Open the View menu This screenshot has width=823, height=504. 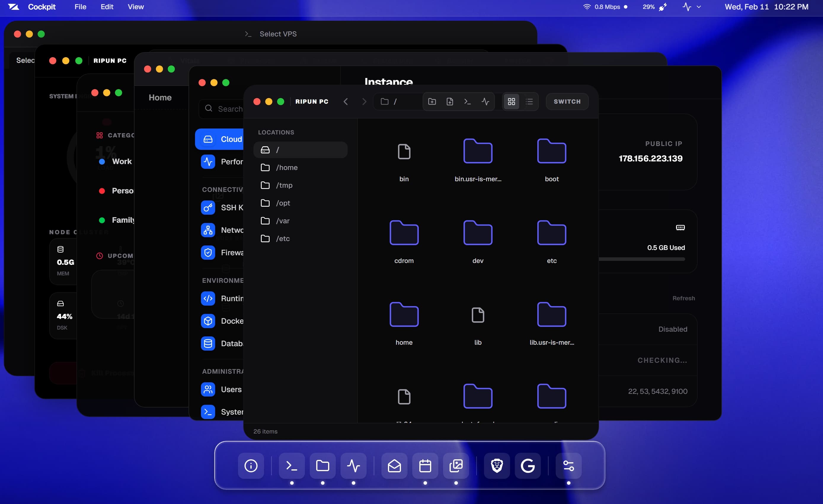[136, 7]
